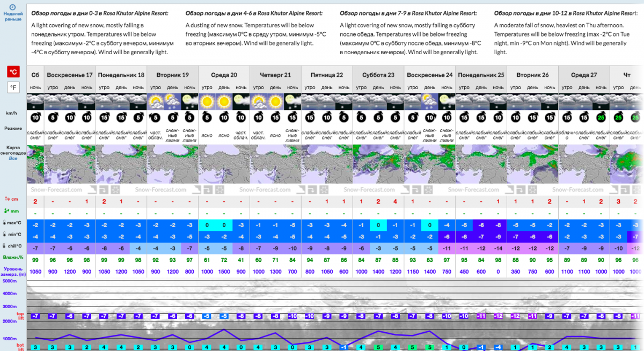Click the 'Карта снегопадов' row label

(x=13, y=150)
